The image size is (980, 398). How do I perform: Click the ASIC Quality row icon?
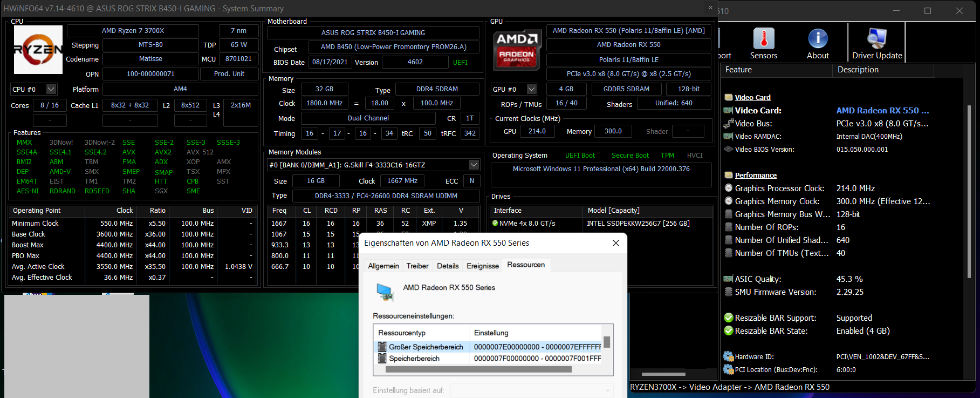729,279
